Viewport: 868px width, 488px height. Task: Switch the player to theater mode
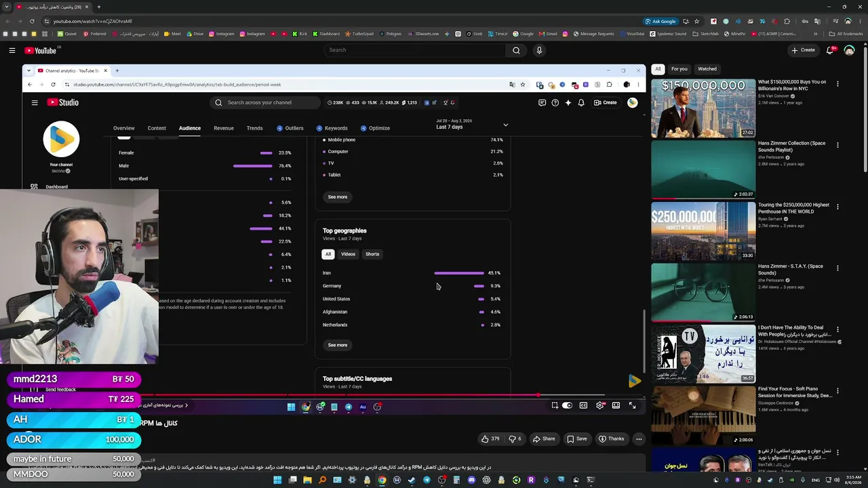616,405
